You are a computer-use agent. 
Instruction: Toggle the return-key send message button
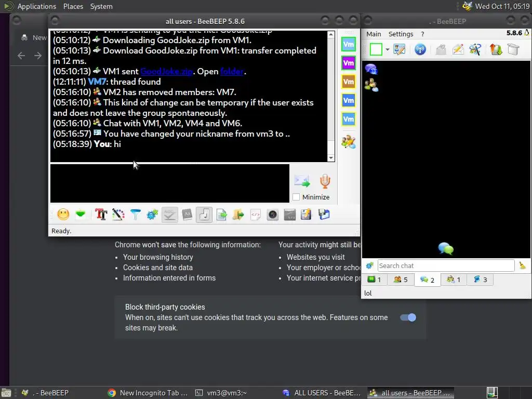point(204,215)
